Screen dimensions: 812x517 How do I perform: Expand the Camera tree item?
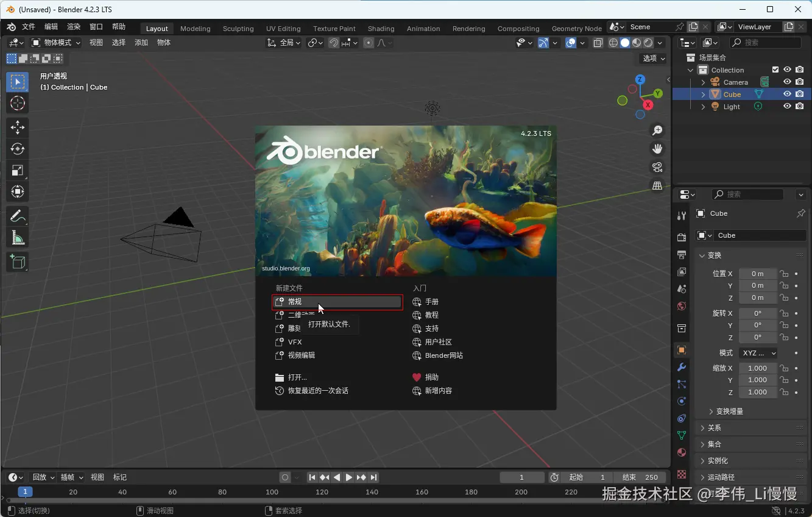(x=704, y=82)
